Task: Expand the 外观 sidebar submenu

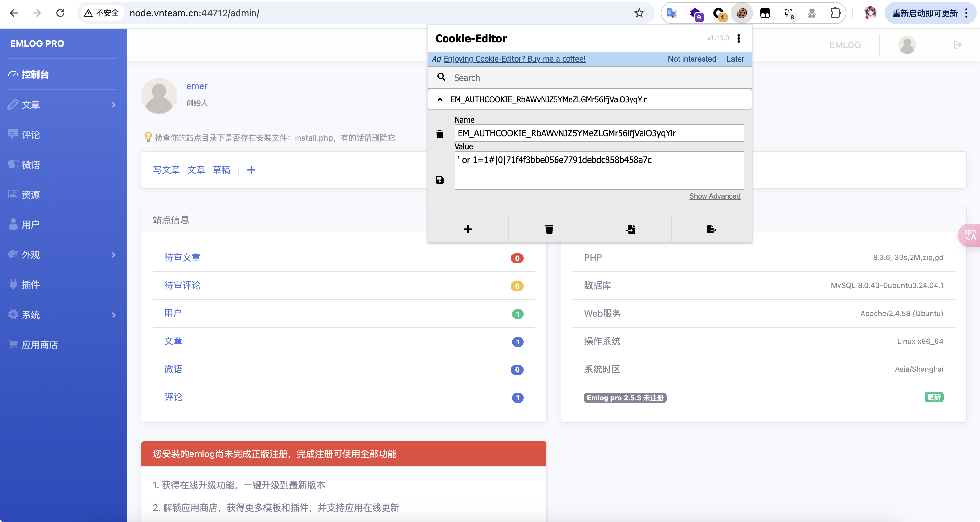Action: pyautogui.click(x=113, y=255)
